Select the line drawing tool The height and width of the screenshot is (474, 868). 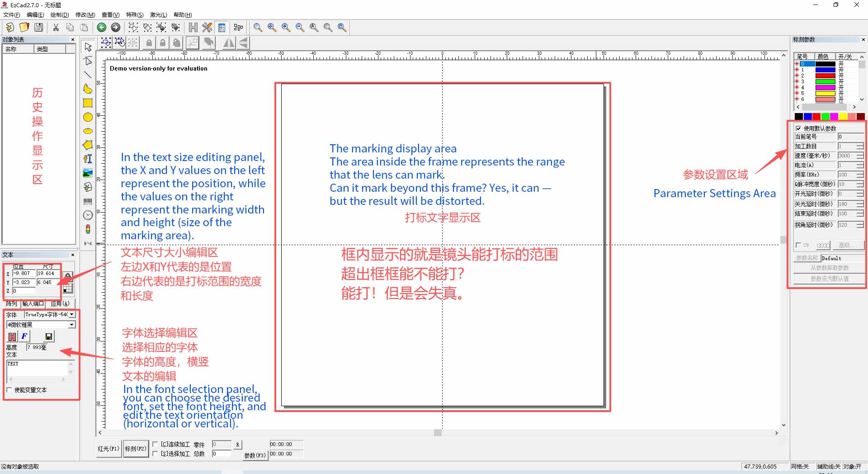tap(88, 75)
